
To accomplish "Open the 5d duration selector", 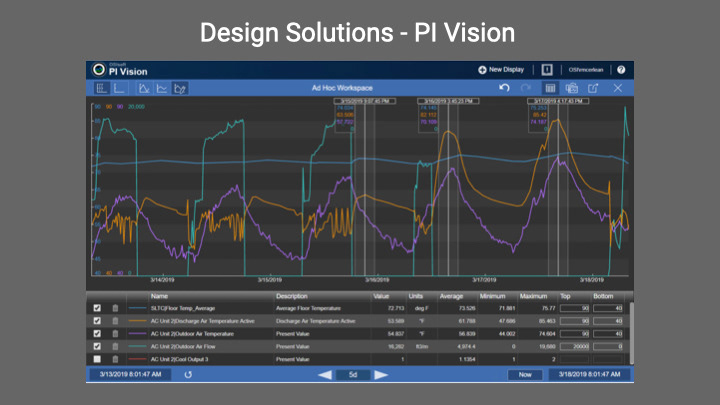I will 353,375.
